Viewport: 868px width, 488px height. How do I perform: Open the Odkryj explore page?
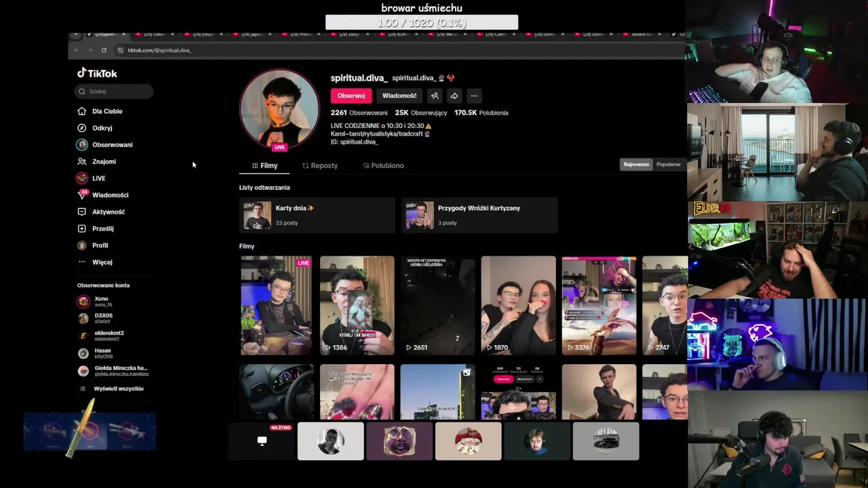(x=95, y=128)
